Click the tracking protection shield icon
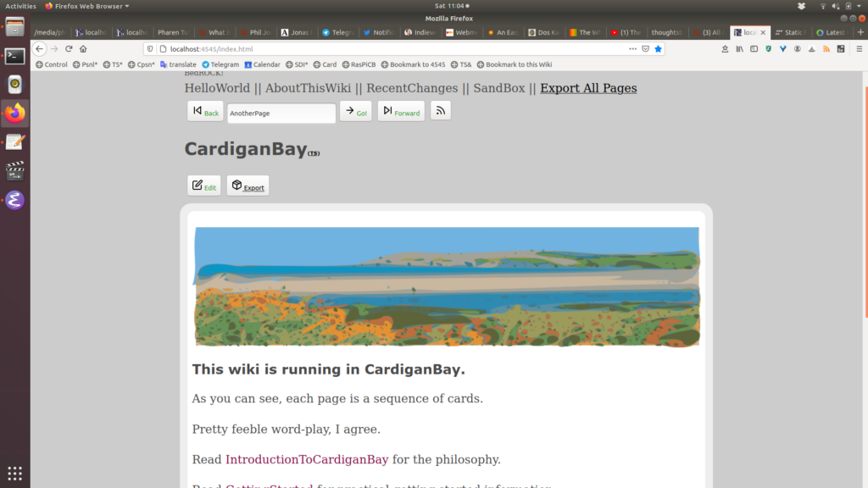This screenshot has height=488, width=868. tap(150, 48)
